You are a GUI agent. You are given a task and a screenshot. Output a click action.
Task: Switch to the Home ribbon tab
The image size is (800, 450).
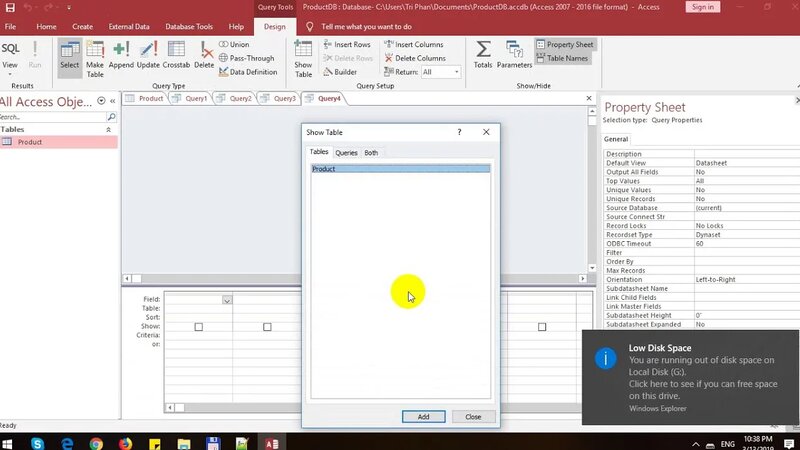46,27
